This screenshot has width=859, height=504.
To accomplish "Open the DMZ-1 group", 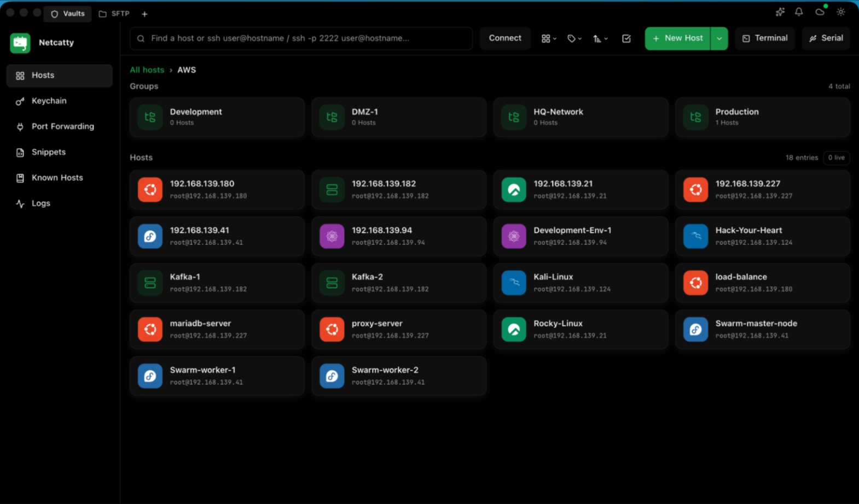I will [399, 117].
